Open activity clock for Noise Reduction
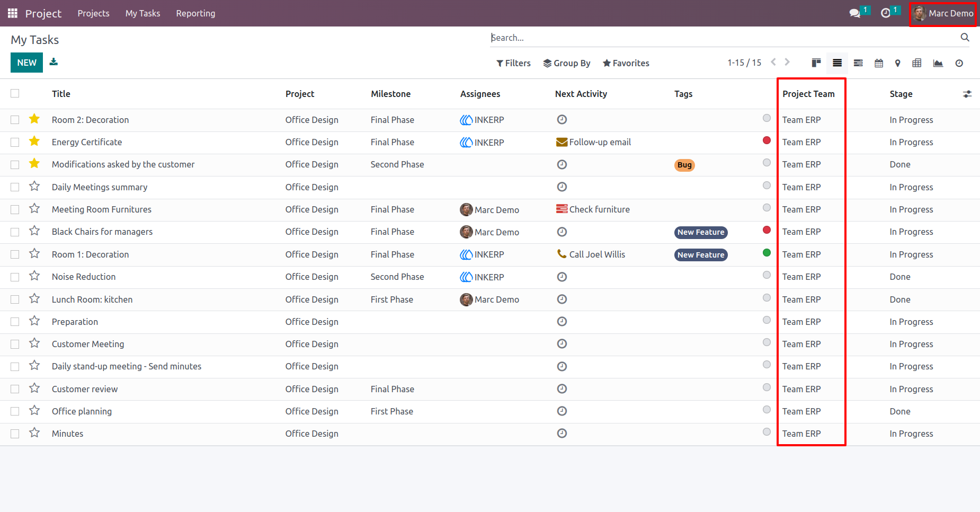Screen dimensions: 980x512 562,277
